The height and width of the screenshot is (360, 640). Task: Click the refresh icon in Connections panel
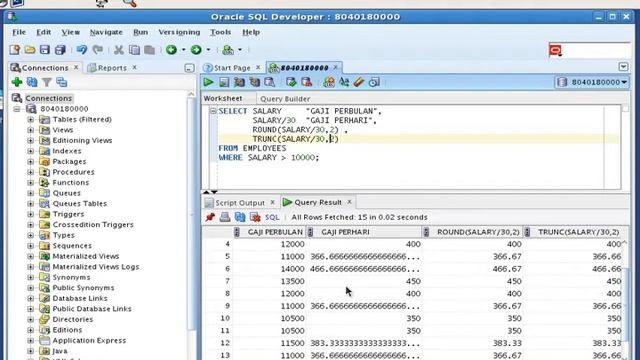[x=32, y=82]
